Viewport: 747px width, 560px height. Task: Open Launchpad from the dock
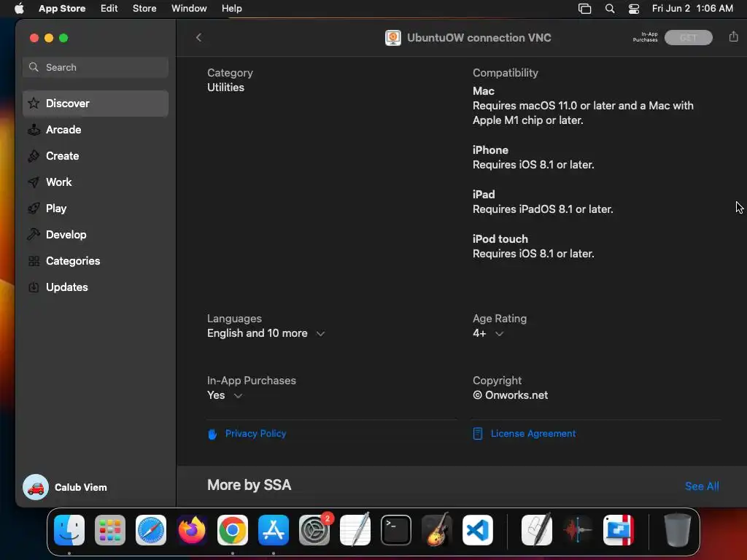[110, 529]
